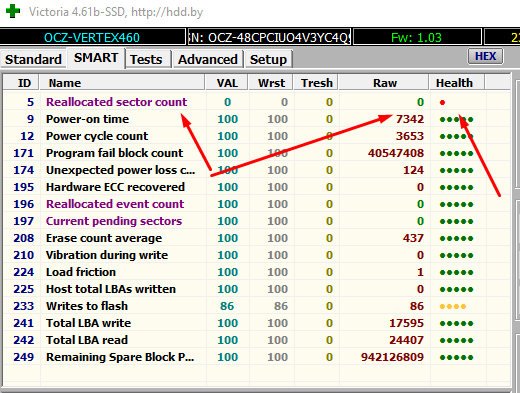The height and width of the screenshot is (393, 520).
Task: Open the Advanced tab
Action: [x=208, y=59]
